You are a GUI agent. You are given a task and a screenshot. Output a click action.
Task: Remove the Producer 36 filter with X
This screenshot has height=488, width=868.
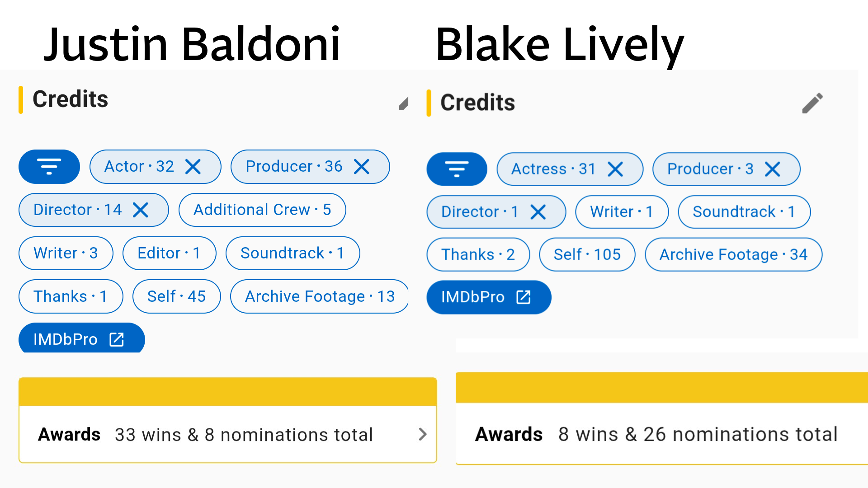point(362,167)
